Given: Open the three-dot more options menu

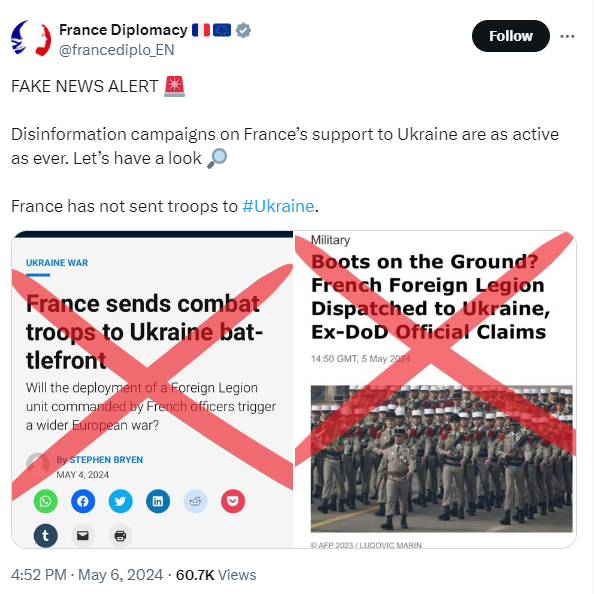Looking at the screenshot, I should [567, 36].
